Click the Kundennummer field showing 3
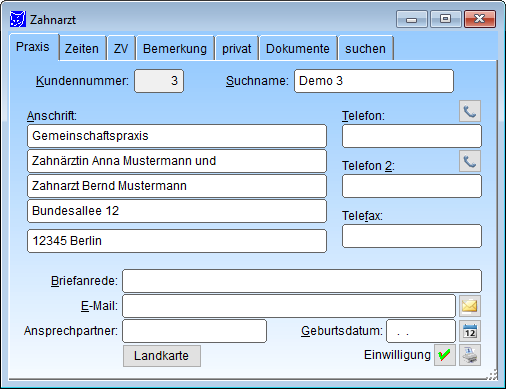The width and height of the screenshot is (506, 389). click(x=159, y=81)
